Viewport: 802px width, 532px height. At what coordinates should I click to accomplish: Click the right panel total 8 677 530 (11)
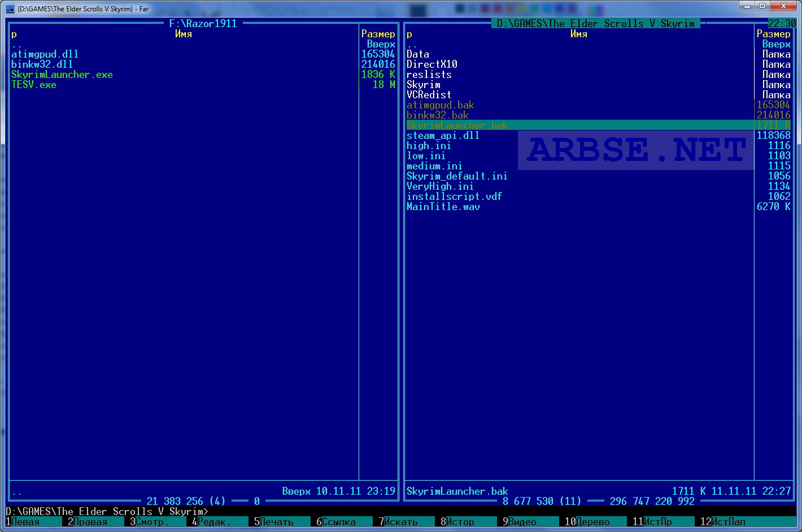tap(542, 502)
